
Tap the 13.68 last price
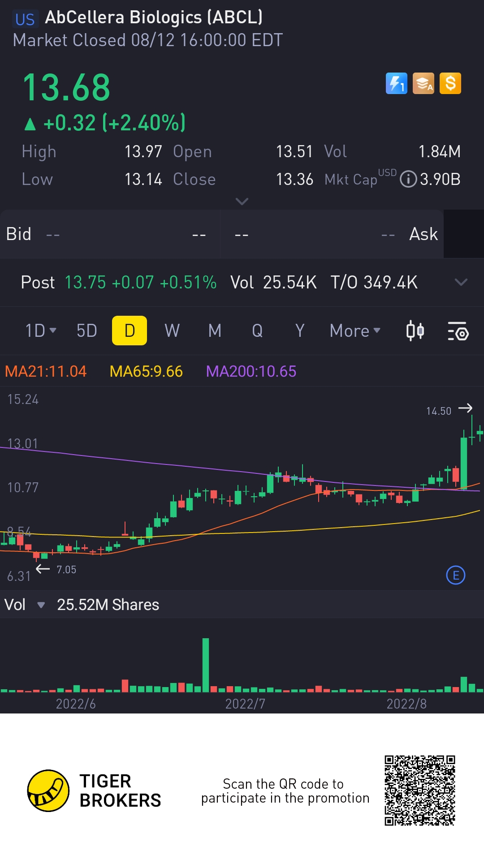coord(66,87)
